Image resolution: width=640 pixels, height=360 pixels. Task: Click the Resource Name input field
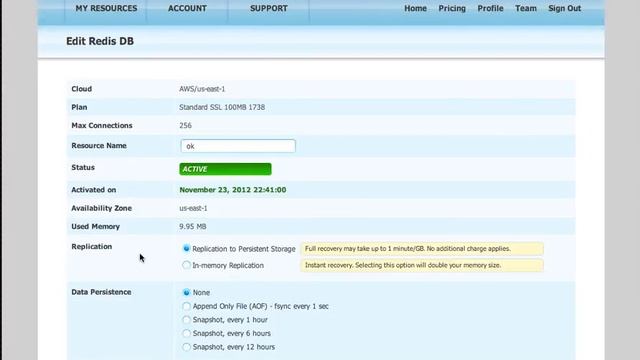coord(238,146)
